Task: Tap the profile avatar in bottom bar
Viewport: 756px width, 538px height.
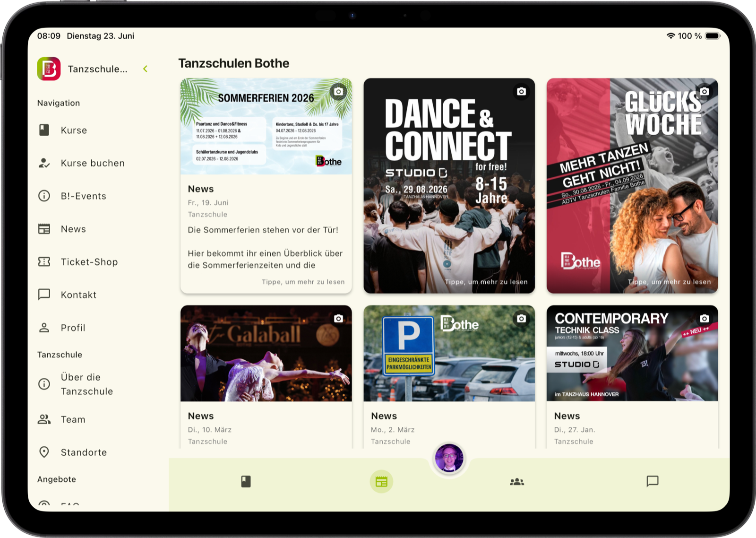Action: pyautogui.click(x=449, y=458)
